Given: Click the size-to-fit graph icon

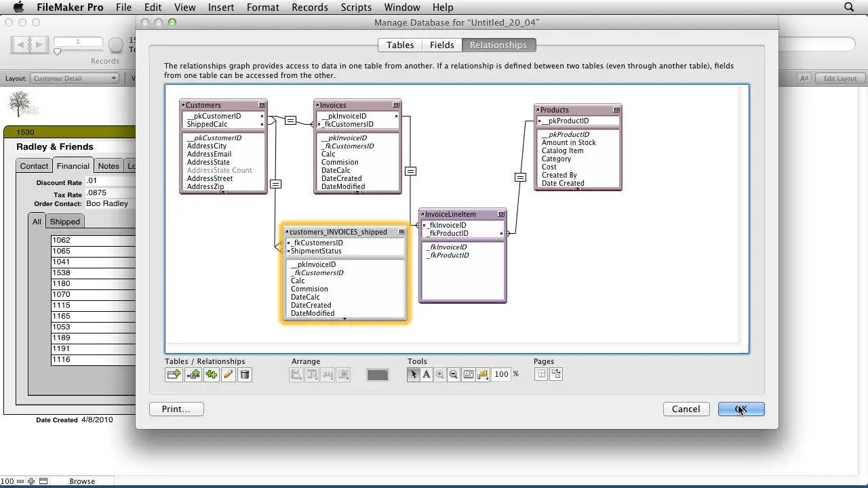Looking at the screenshot, I should point(468,374).
